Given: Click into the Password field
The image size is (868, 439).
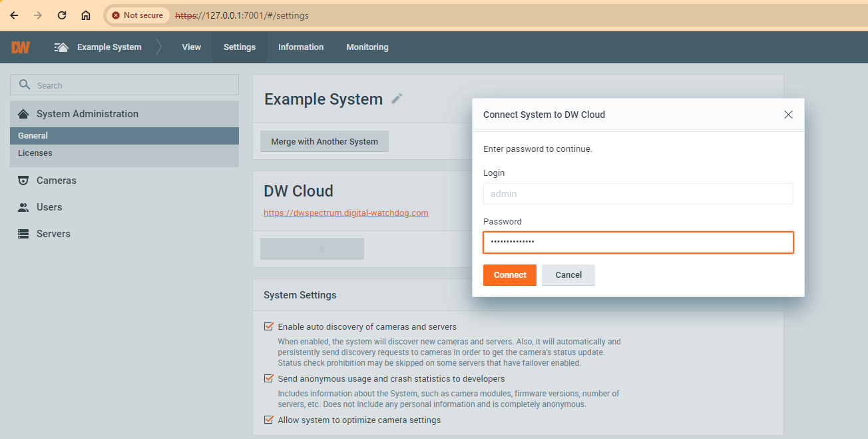Looking at the screenshot, I should [x=638, y=242].
